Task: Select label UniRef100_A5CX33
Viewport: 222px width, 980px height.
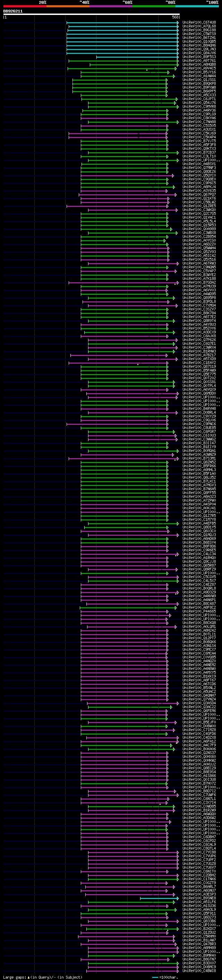Action: tap(199, 95)
